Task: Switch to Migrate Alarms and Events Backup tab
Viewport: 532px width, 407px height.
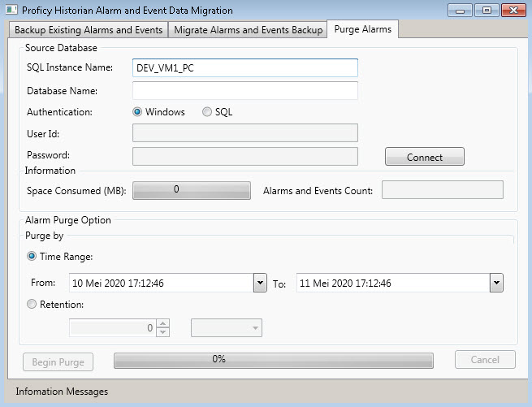Action: tap(248, 30)
